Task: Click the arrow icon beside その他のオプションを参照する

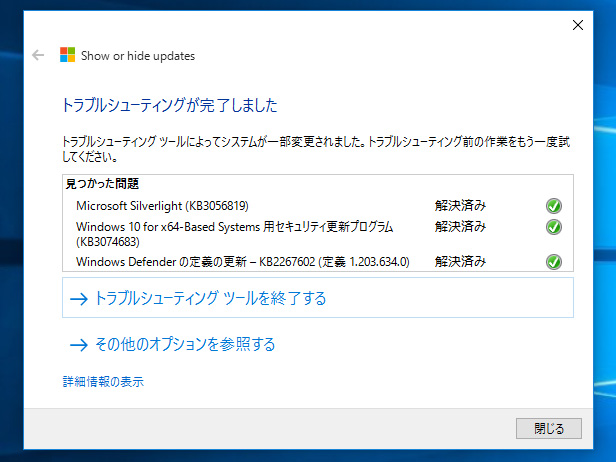Action: 78,345
